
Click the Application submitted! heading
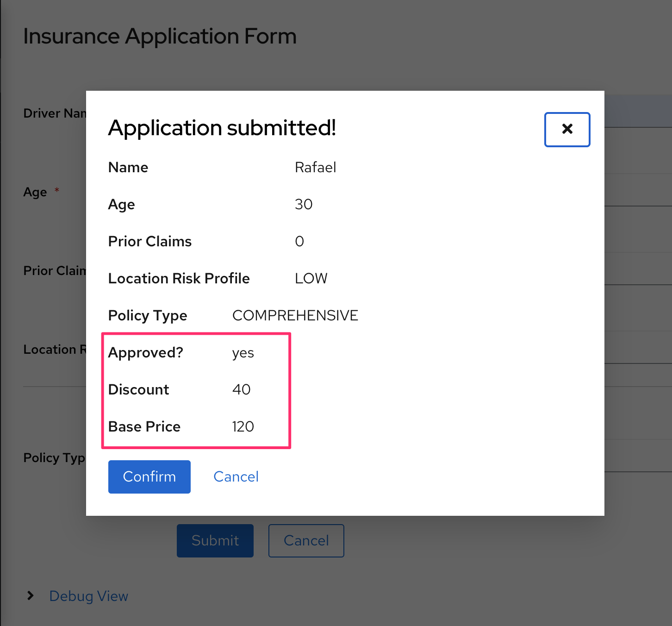point(222,128)
